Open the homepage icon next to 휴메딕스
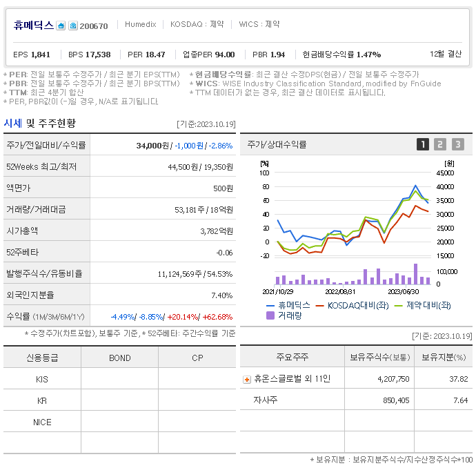 tap(61, 26)
